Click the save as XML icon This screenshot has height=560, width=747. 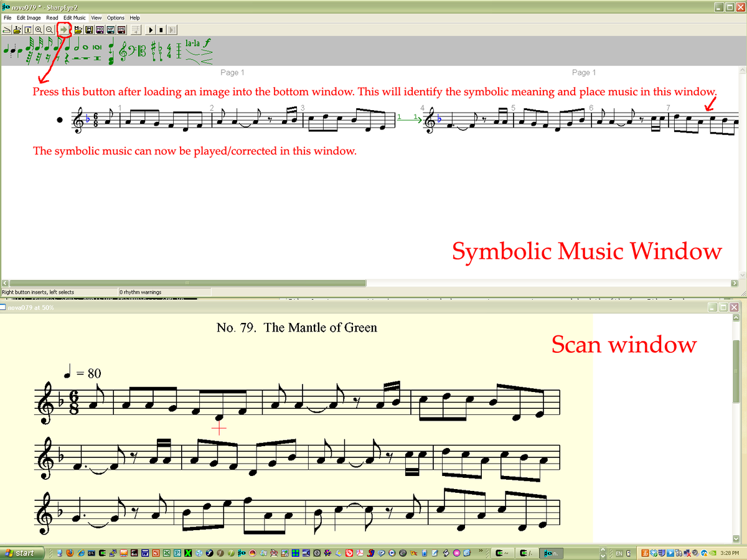121,29
